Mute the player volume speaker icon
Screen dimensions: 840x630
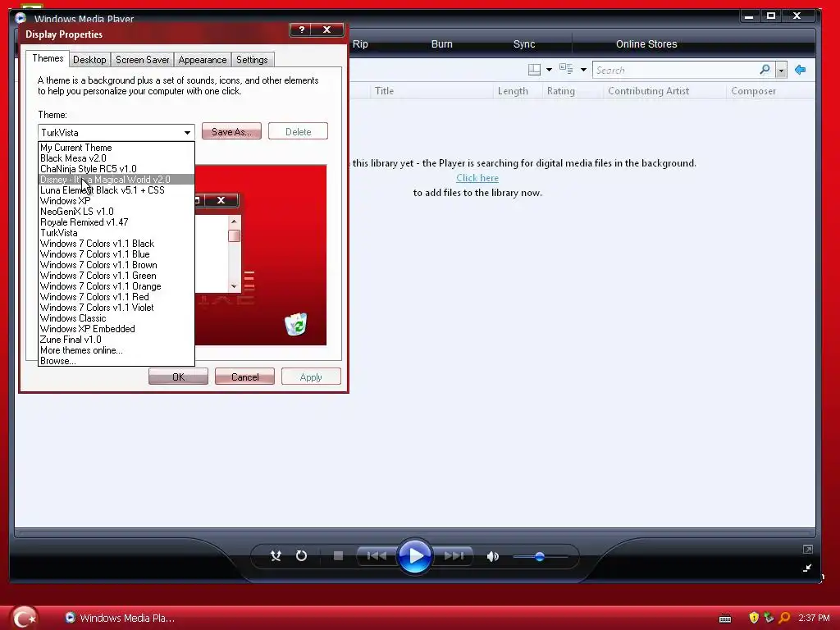493,557
